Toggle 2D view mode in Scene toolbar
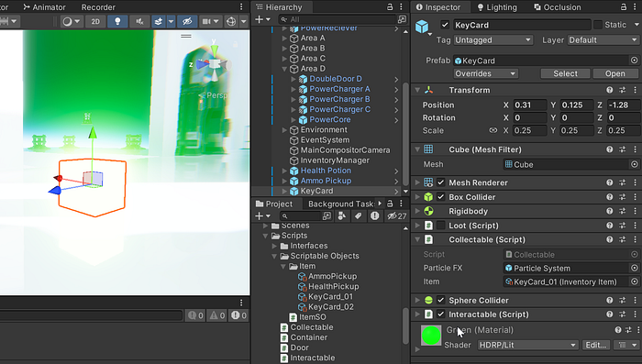Screen dimensions: 642x364 (95, 21)
